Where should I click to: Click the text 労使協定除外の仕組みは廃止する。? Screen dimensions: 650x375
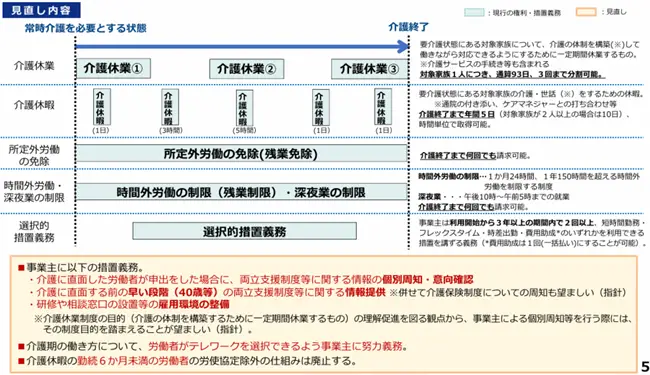pos(273,360)
